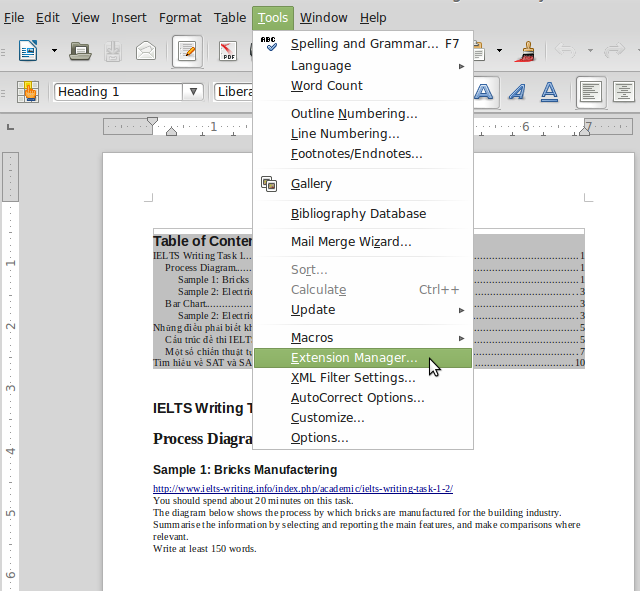Toggle Bold text formatting icon
Screen dimensions: 640x591
pyautogui.click(x=485, y=92)
